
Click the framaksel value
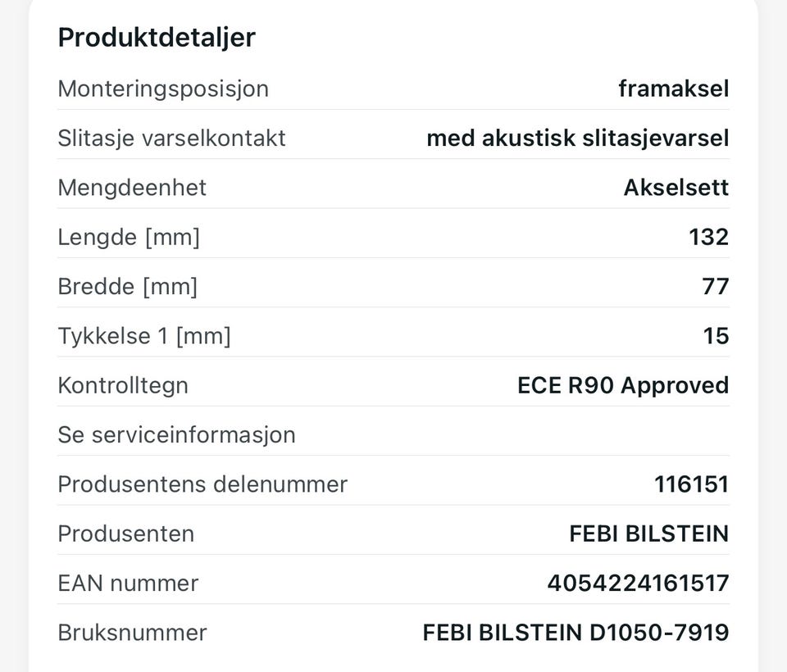(674, 89)
